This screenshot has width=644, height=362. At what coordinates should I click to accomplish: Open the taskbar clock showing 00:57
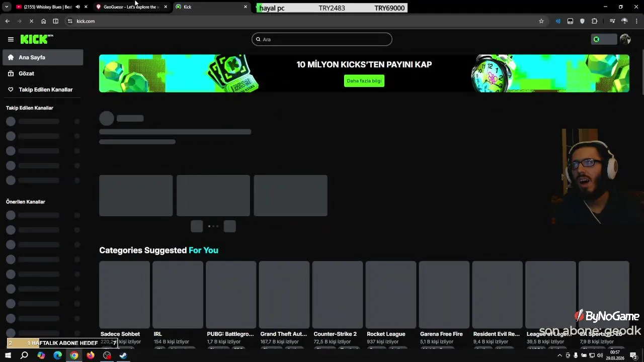point(614,355)
